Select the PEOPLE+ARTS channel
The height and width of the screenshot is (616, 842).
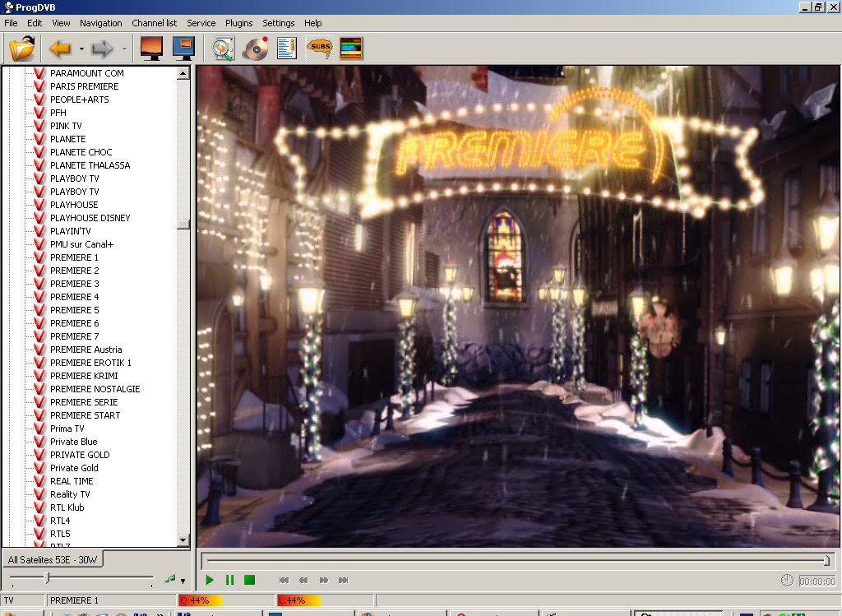pyautogui.click(x=80, y=100)
